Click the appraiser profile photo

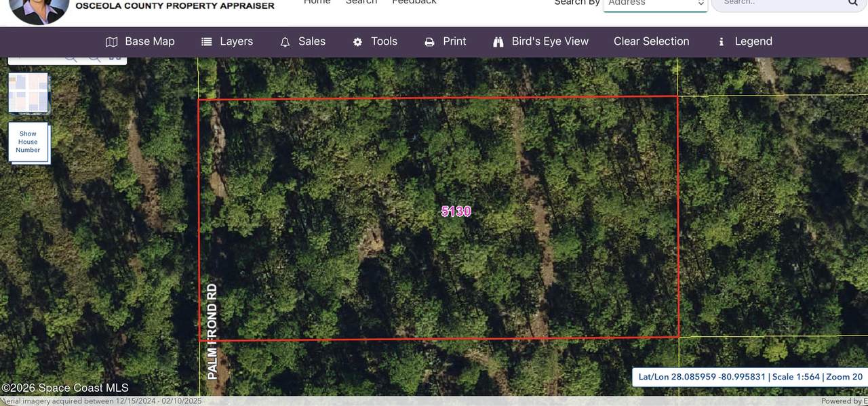coord(39,8)
